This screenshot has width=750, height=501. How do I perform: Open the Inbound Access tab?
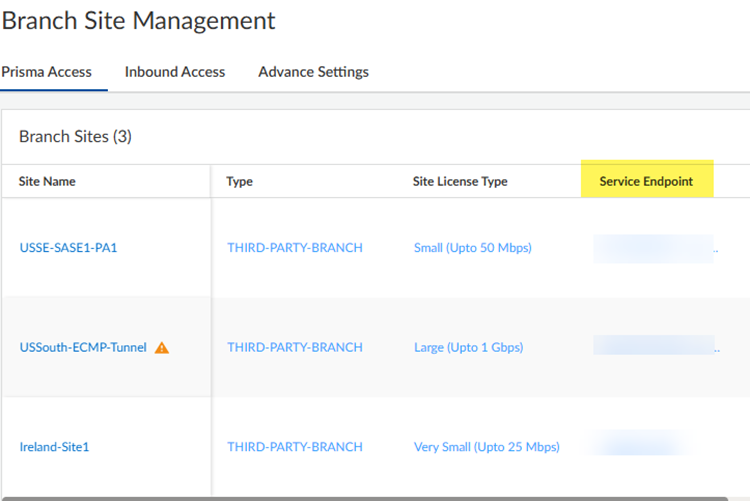tap(175, 72)
